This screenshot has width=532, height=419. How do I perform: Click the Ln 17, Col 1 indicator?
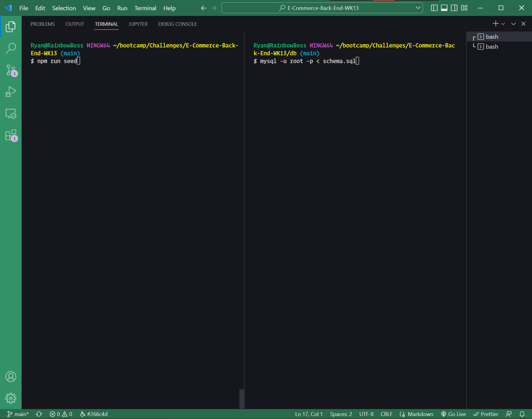(308, 414)
